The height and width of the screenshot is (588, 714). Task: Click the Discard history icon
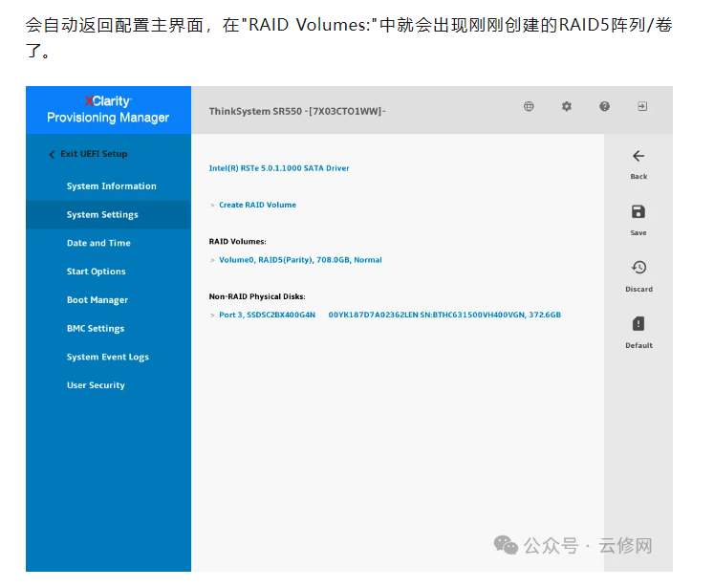pyautogui.click(x=638, y=268)
